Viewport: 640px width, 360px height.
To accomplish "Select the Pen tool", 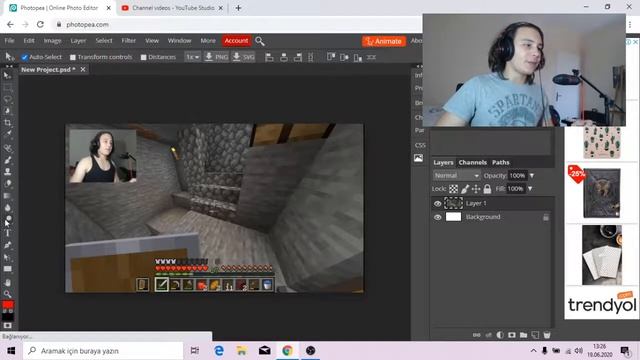I will 7,245.
